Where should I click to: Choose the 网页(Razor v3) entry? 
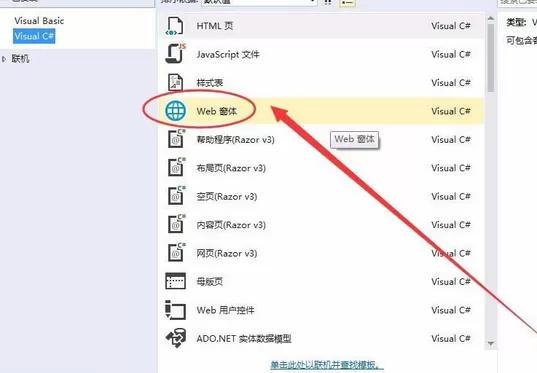point(227,253)
